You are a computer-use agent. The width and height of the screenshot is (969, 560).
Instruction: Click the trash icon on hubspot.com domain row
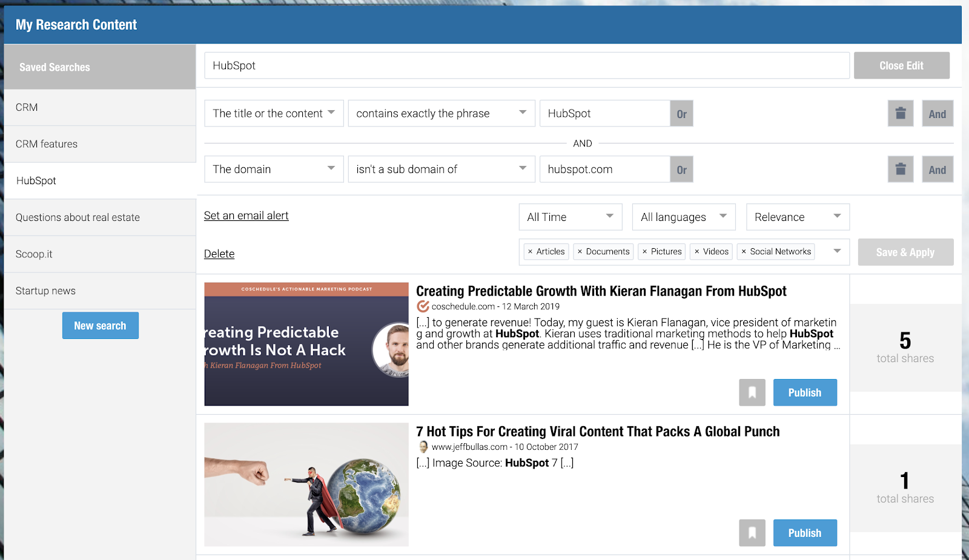901,169
